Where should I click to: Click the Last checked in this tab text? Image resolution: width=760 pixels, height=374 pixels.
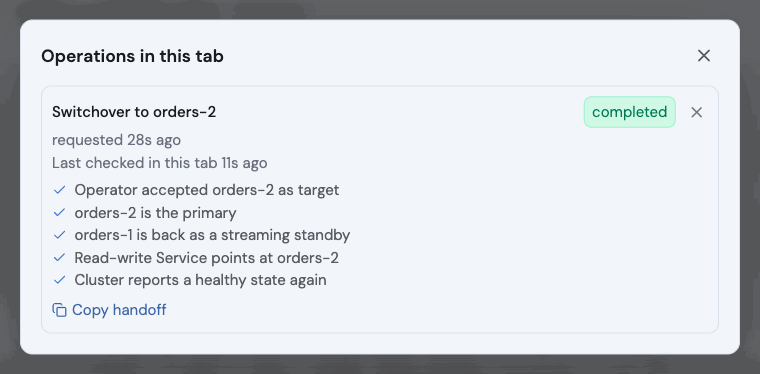tap(159, 163)
